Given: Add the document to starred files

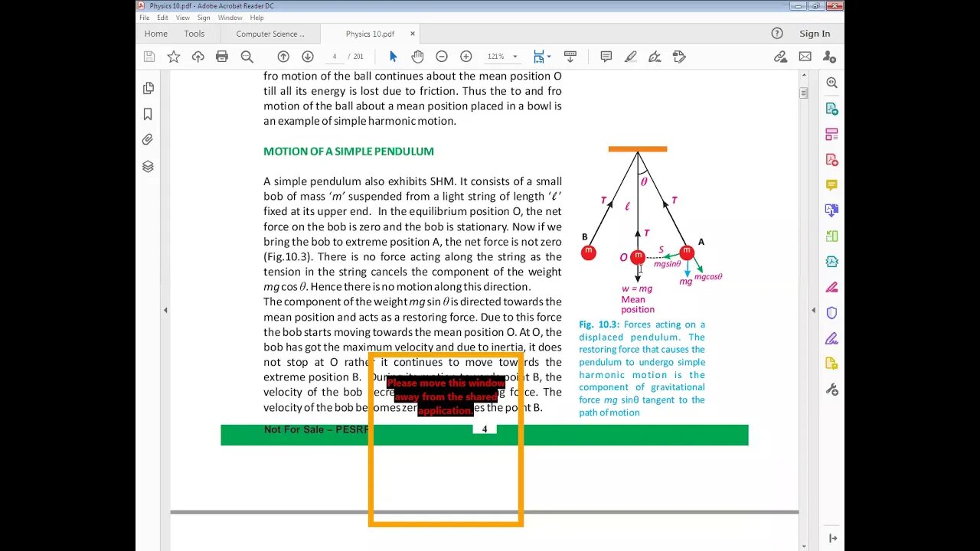Looking at the screenshot, I should pyautogui.click(x=174, y=57).
